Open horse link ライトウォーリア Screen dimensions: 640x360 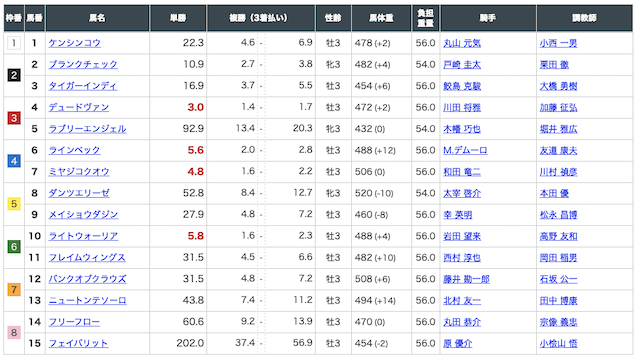coord(83,236)
